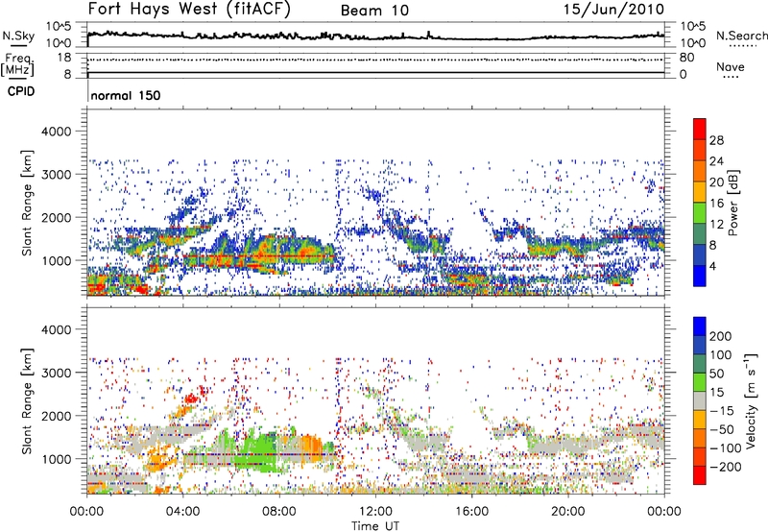
Task: Click the date '15/Jun/2010'
Action: coord(613,10)
